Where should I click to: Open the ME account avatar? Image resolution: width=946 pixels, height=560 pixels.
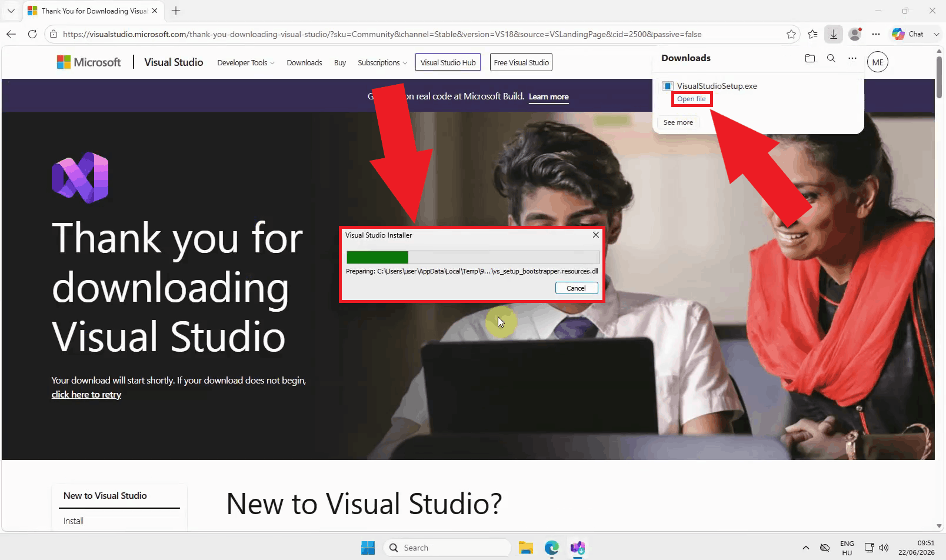[878, 62]
